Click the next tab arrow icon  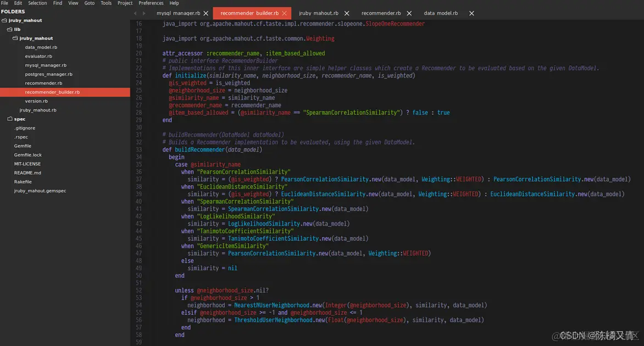[144, 13]
